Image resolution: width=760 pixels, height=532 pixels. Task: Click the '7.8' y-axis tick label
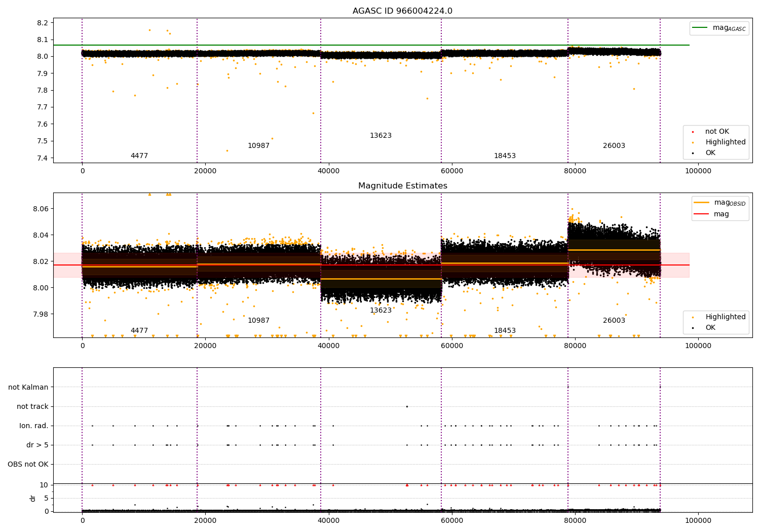point(43,90)
